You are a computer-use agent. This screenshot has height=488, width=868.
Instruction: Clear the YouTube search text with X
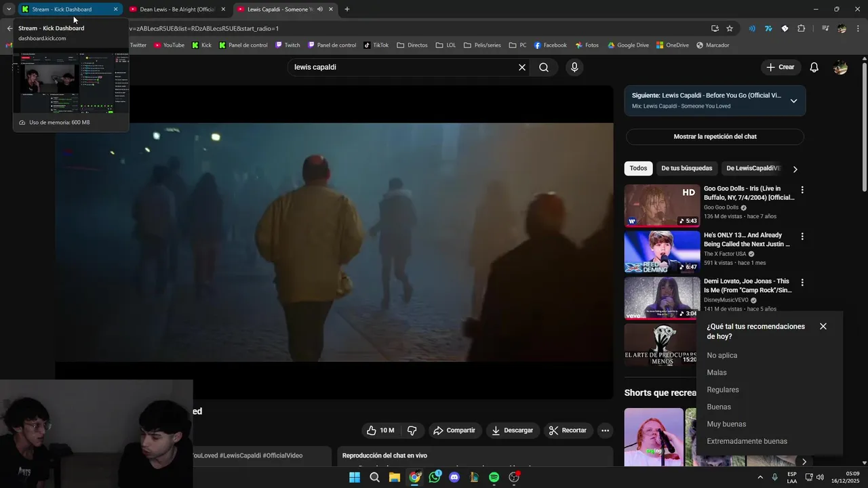coord(522,67)
